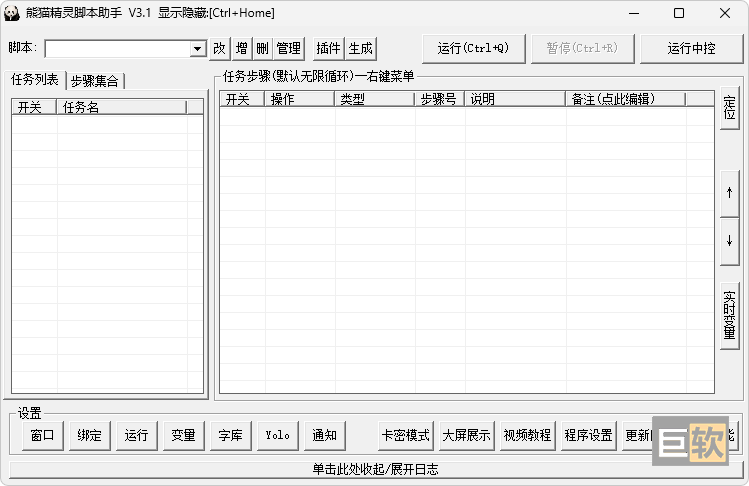Click the 备注 column header
Screen dimensions: 749x486
pos(624,99)
